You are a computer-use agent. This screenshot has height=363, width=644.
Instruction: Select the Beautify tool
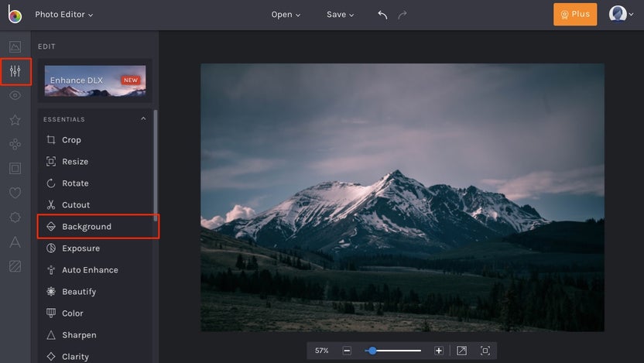pos(95,292)
